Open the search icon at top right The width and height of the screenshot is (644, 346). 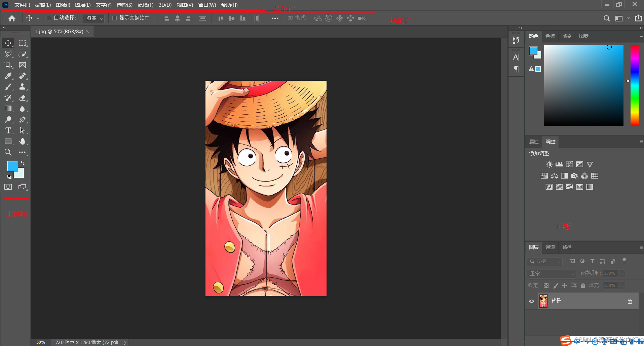[x=606, y=18]
